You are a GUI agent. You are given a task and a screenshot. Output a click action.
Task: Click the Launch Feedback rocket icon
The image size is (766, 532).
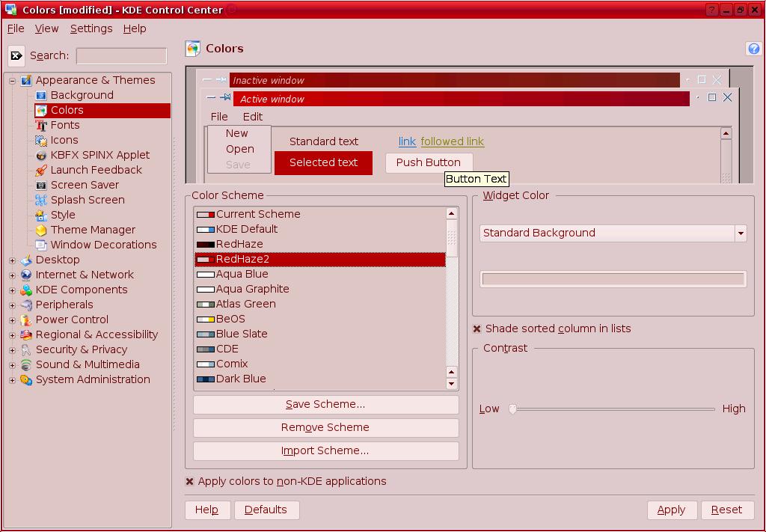[41, 171]
